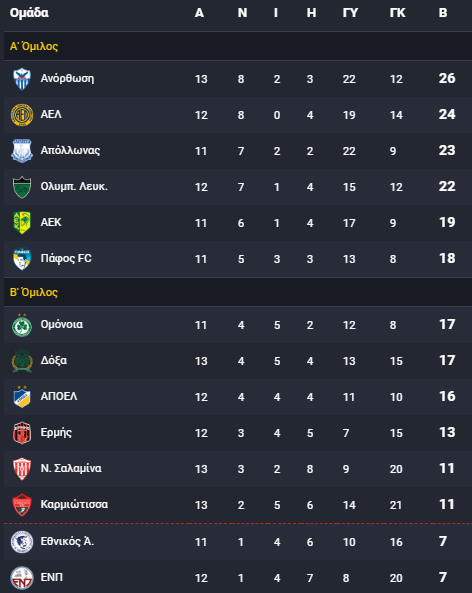Viewport: 472px width, 593px height.
Task: Click the Ερμής red crest icon
Action: coord(22,433)
